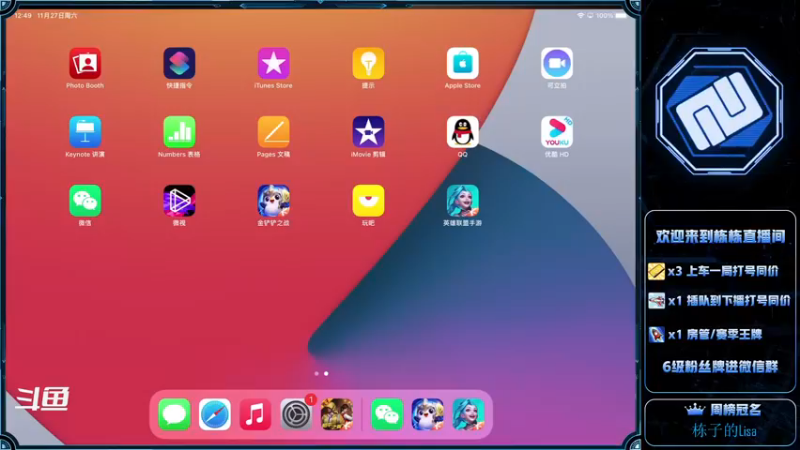Click the 欢迎来到栋栋直播间 banner text
This screenshot has height=450, width=800.
click(720, 236)
